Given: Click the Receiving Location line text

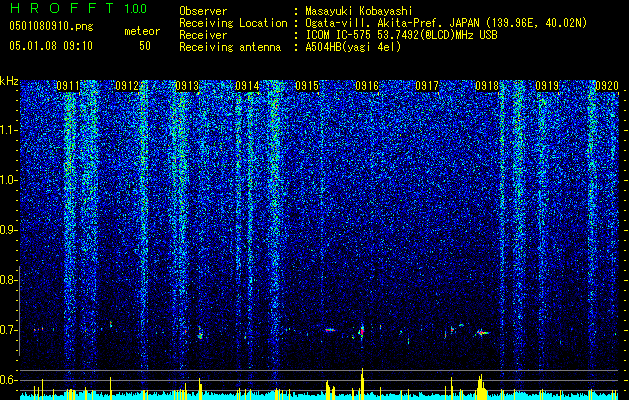Looking at the screenshot, I should click(x=446, y=23).
